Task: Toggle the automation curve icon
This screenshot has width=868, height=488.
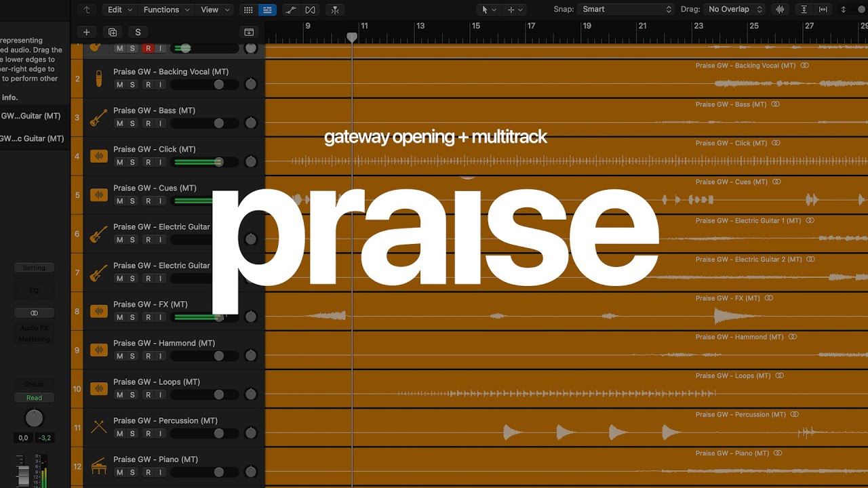Action: click(x=290, y=9)
